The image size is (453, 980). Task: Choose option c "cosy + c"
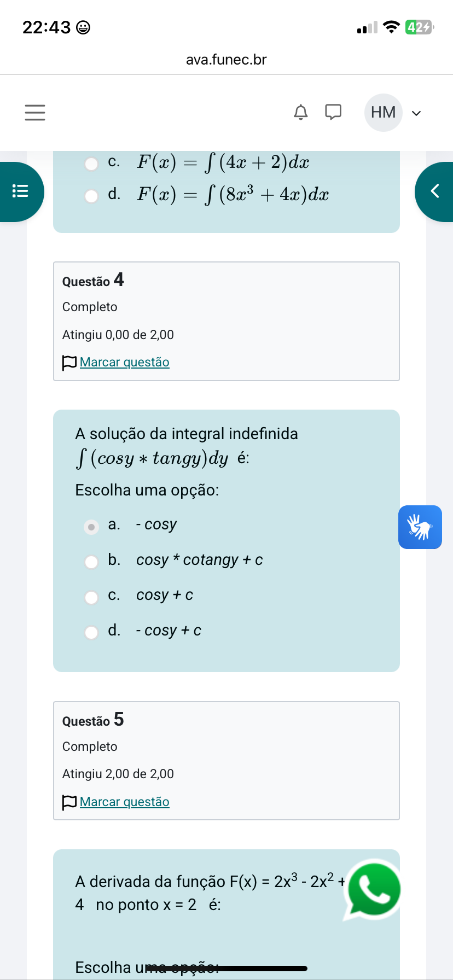pos(91,597)
